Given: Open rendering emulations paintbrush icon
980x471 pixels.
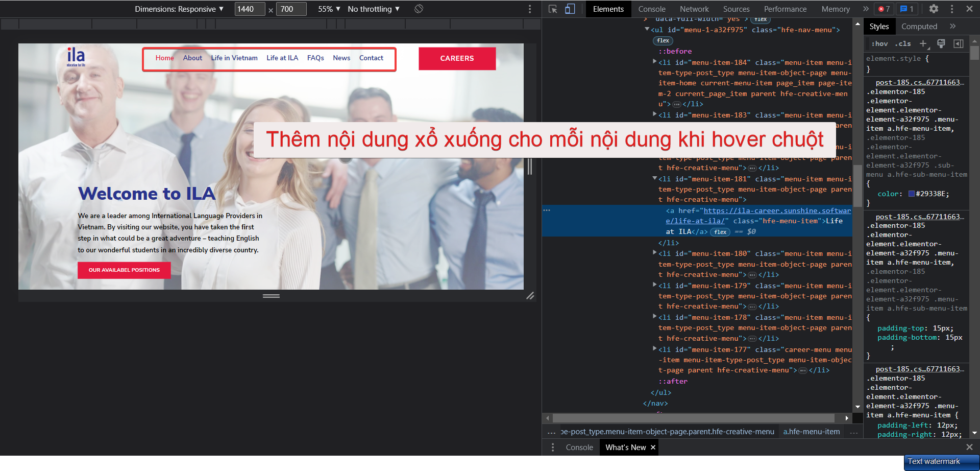Looking at the screenshot, I should 941,43.
